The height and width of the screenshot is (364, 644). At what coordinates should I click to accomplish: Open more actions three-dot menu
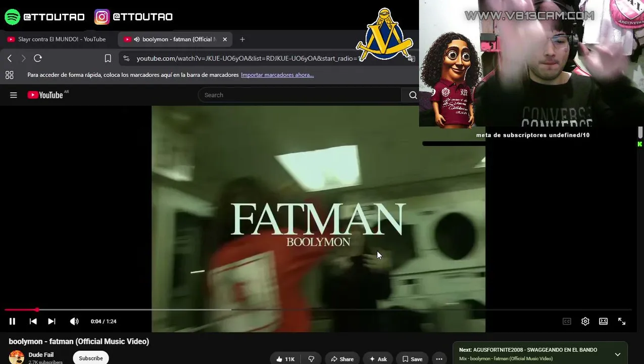click(x=439, y=359)
